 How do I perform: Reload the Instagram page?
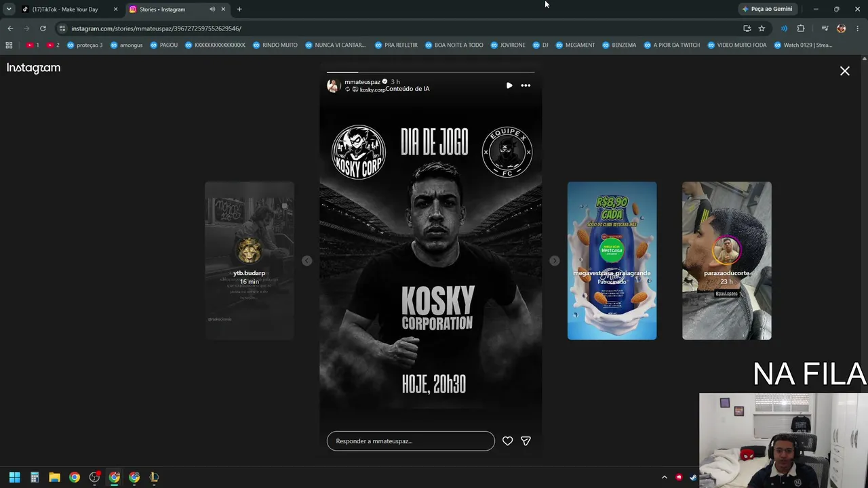(x=43, y=28)
